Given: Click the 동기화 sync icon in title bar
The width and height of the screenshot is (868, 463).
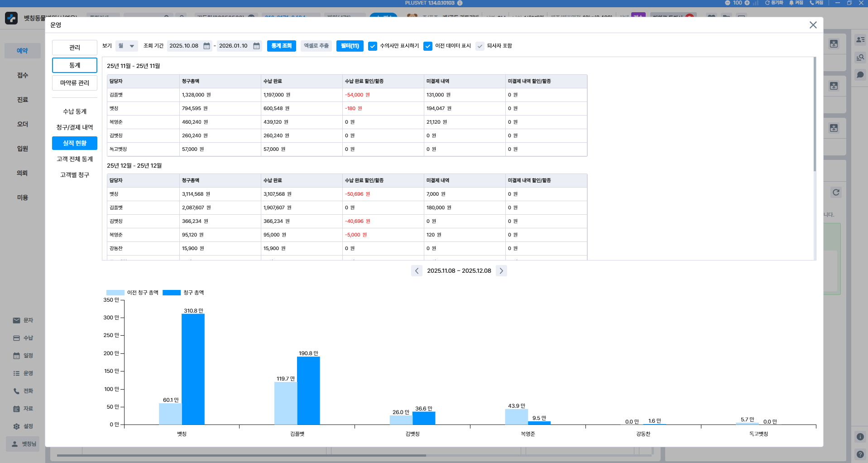Looking at the screenshot, I should [x=767, y=3].
